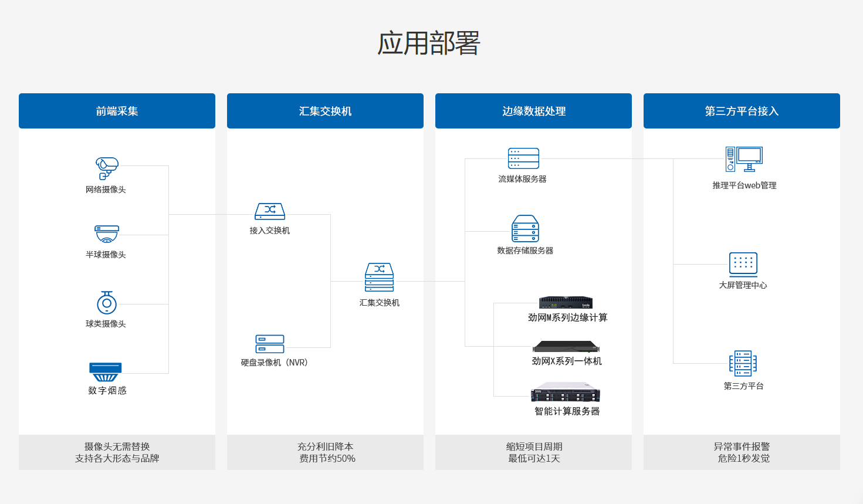
Task: Click the NVR hard disk recorder icon
Action: coord(270,344)
